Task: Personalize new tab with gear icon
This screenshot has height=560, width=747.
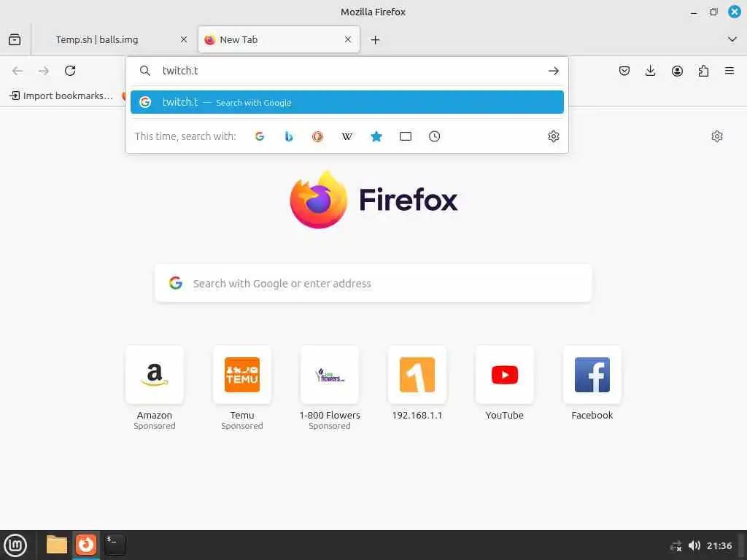Action: [x=717, y=136]
